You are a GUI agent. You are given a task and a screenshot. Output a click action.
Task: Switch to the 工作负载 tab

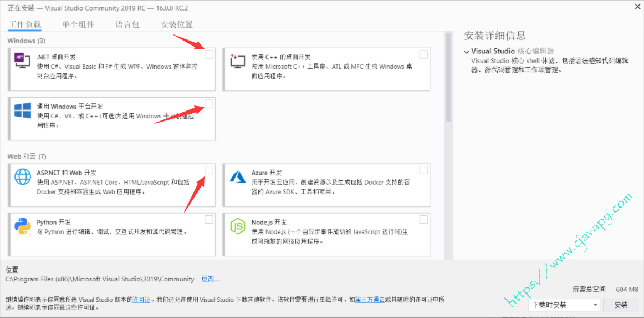(x=24, y=24)
